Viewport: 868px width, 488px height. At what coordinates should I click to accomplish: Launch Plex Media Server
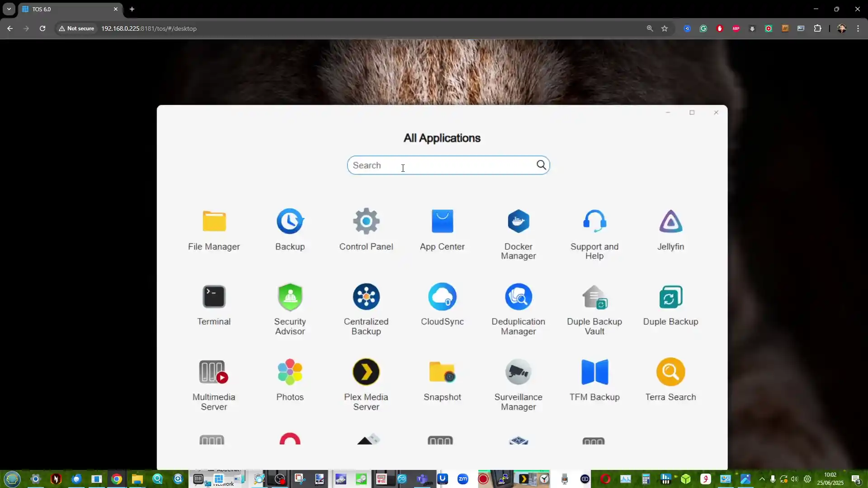tap(366, 372)
